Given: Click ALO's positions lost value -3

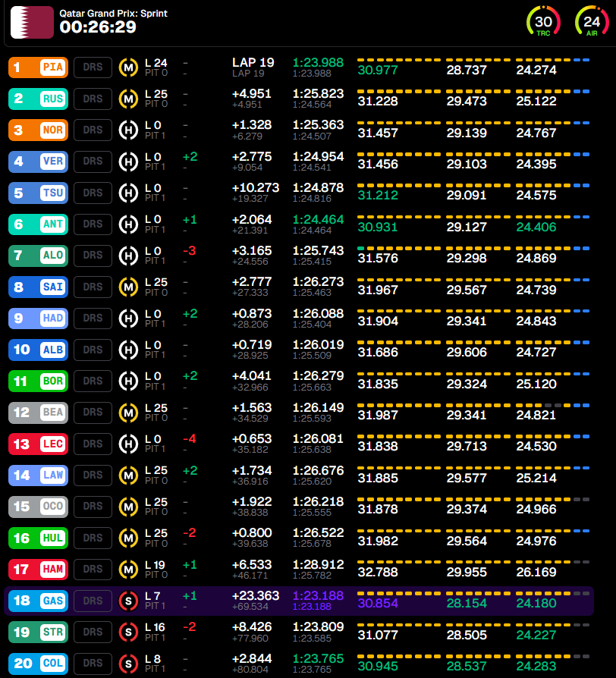Looking at the screenshot, I should pos(190,251).
